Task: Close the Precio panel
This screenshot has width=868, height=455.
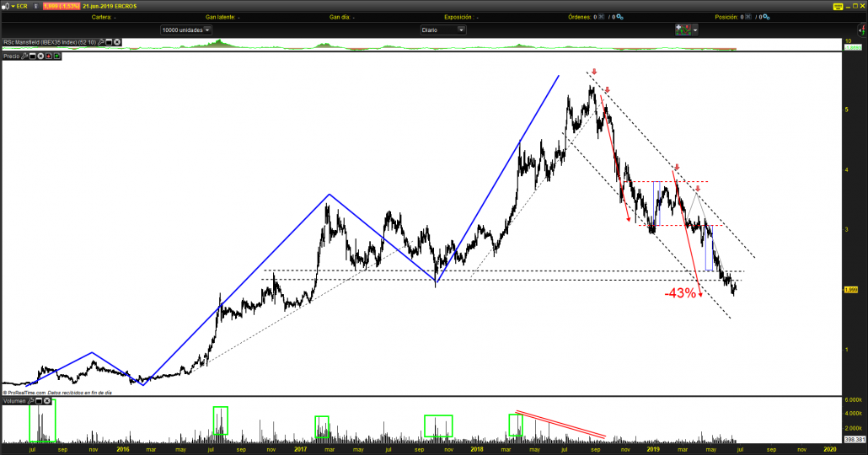Action: click(x=41, y=56)
